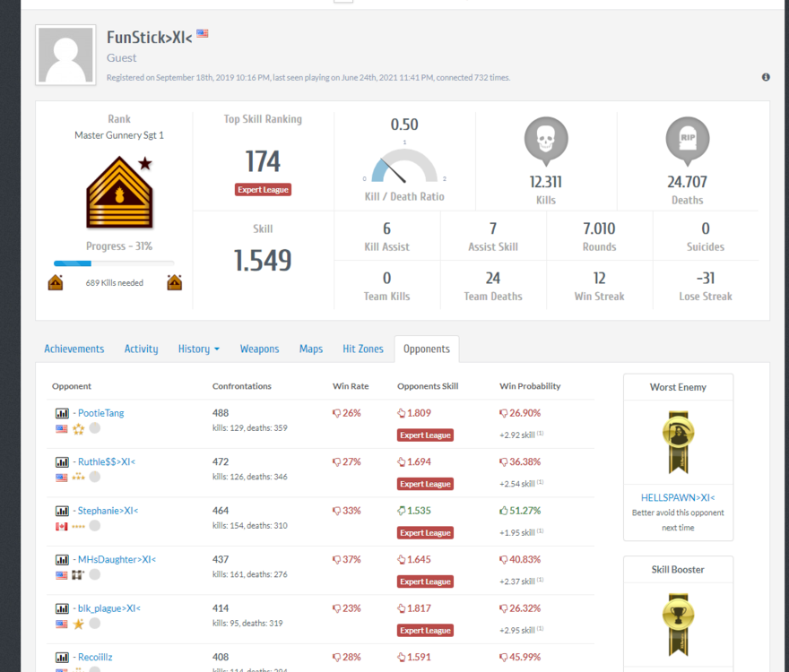Click the info icon near registration details

(766, 78)
